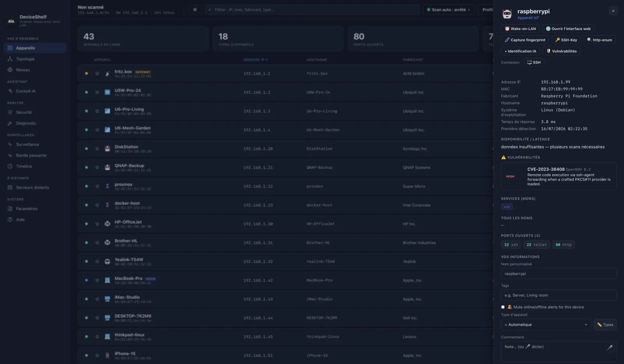Select port 80 http chip
This screenshot has height=364, width=624.
tap(563, 245)
